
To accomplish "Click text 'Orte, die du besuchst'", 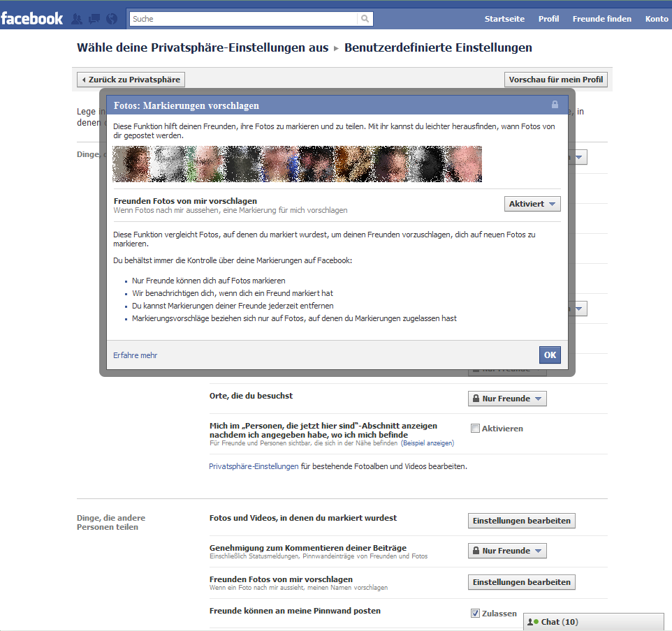I will 251,396.
